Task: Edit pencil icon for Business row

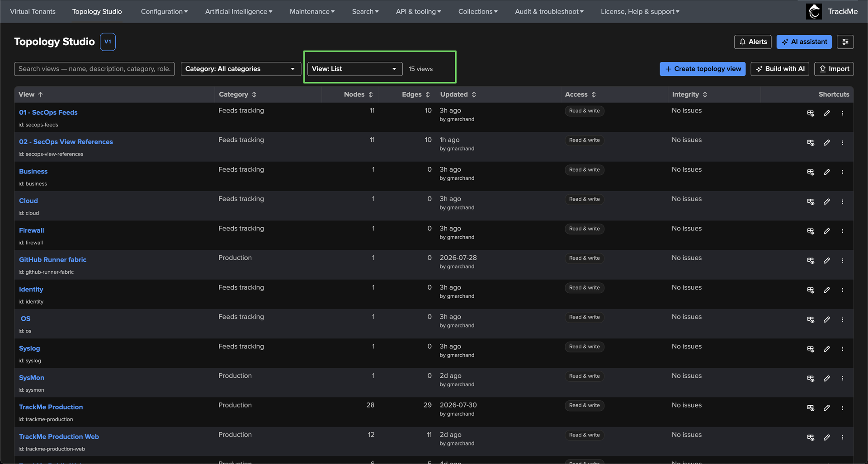Action: point(826,172)
